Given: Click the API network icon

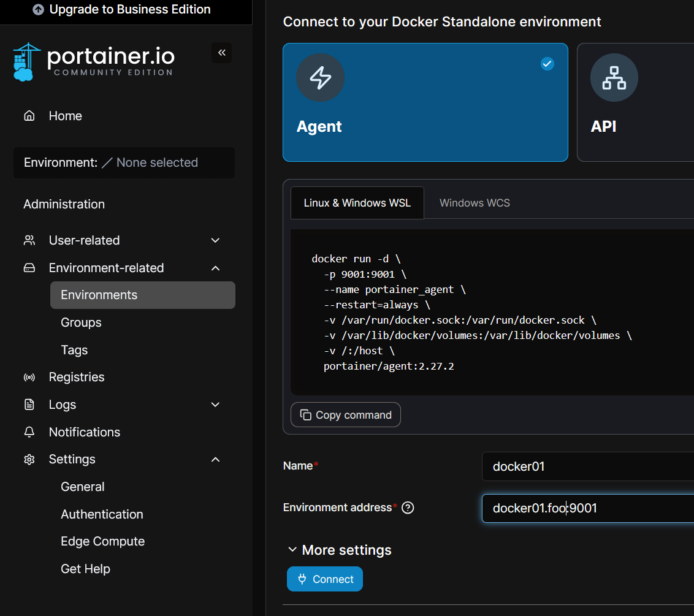Looking at the screenshot, I should [x=614, y=78].
